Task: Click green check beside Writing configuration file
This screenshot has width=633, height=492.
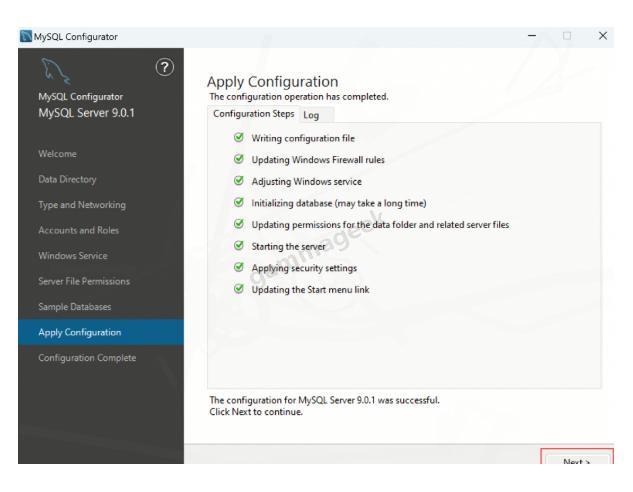Action: point(239,138)
